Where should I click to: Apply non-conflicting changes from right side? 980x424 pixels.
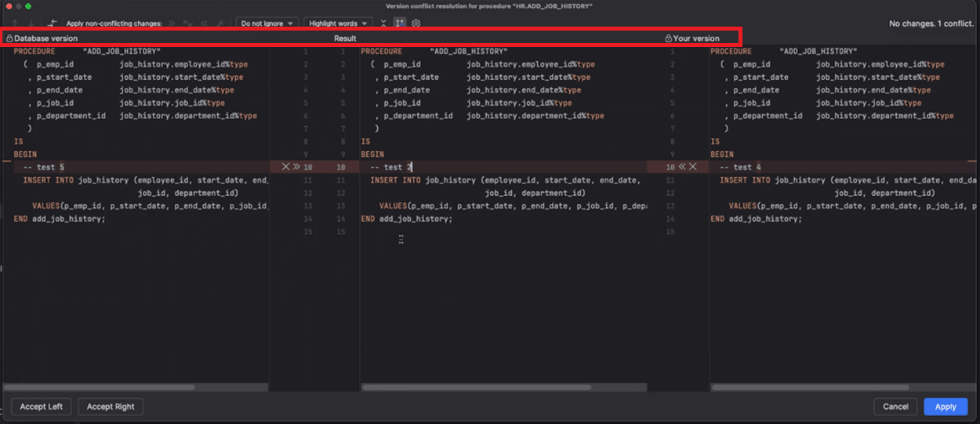click(x=204, y=24)
